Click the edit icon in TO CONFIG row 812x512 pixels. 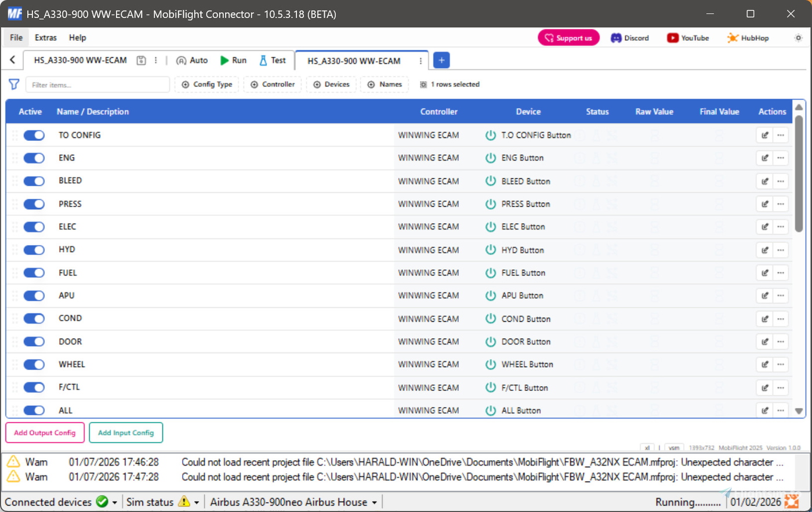(764, 135)
